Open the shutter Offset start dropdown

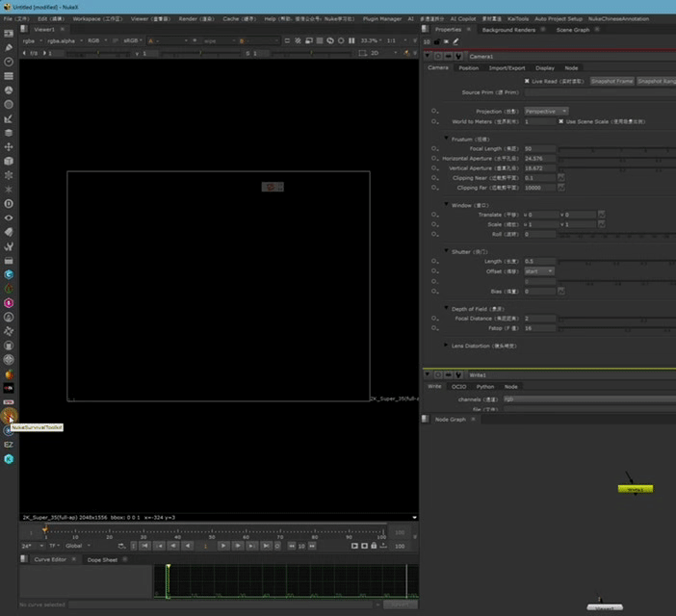[x=539, y=271]
